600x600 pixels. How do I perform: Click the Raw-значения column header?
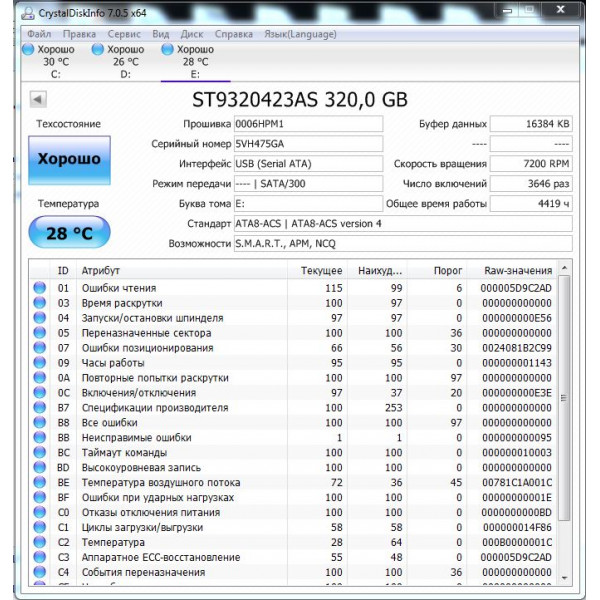point(512,271)
